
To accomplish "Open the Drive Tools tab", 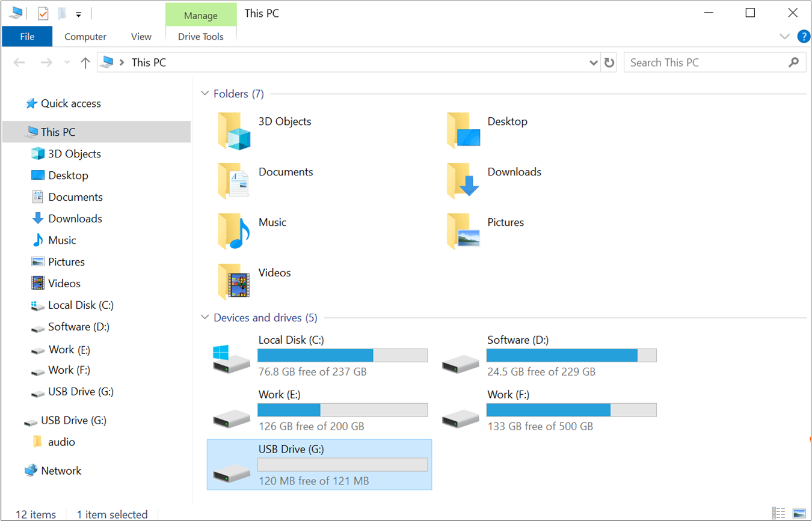I will (x=200, y=37).
